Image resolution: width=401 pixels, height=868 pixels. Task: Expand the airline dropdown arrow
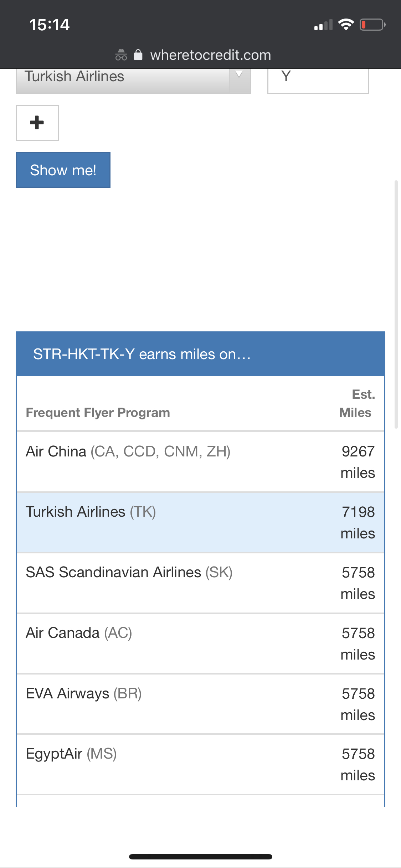240,75
